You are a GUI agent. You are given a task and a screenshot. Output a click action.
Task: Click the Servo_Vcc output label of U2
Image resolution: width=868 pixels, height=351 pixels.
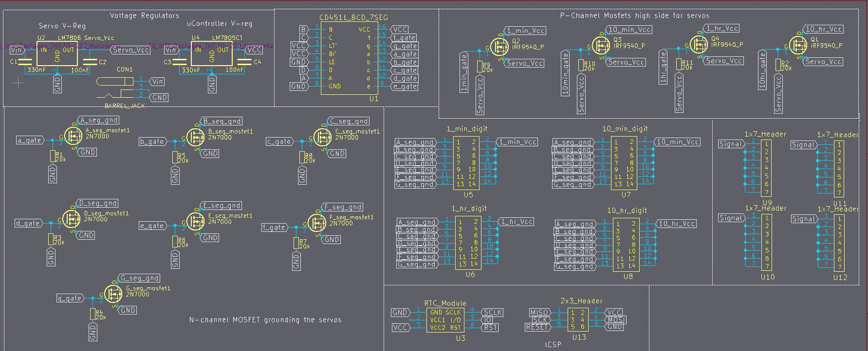coord(131,50)
